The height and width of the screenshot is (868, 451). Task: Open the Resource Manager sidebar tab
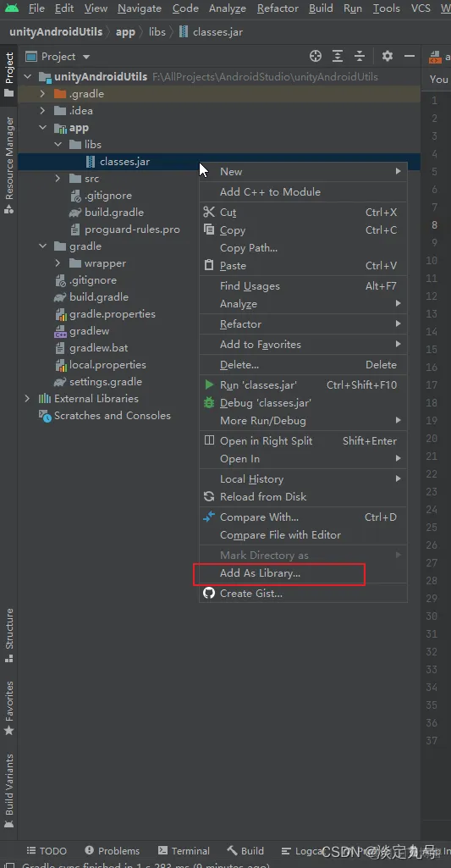point(8,165)
